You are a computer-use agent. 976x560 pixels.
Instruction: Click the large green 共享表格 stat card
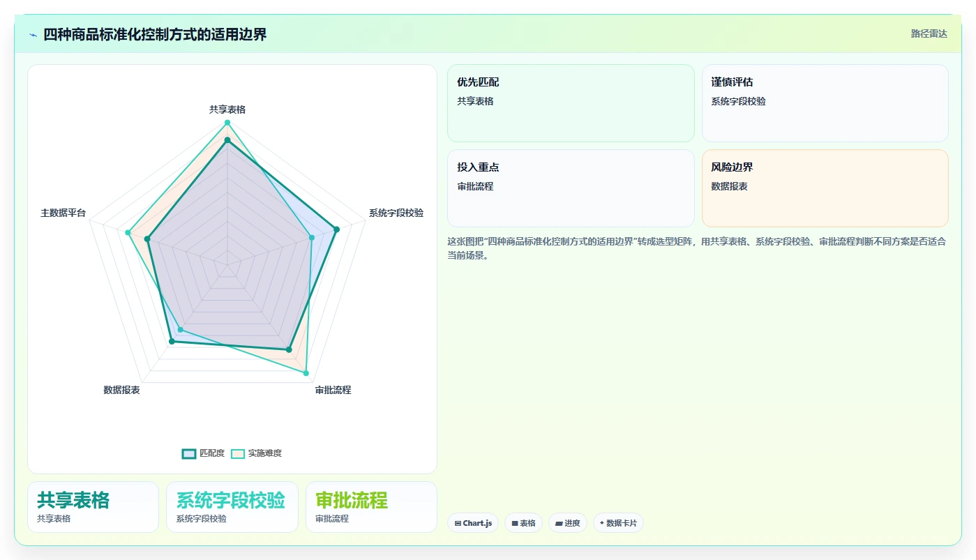tap(93, 507)
